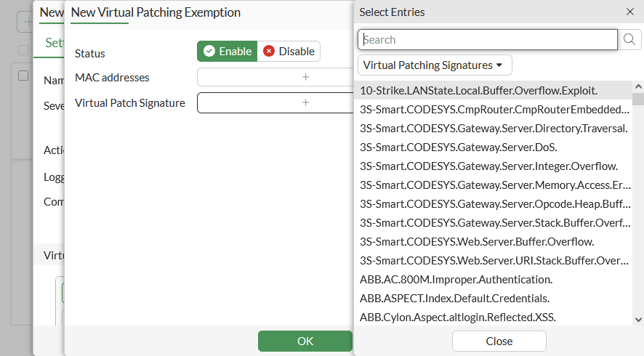Viewport: 644px width, 356px height.
Task: Click the search magnifier icon
Action: [629, 39]
